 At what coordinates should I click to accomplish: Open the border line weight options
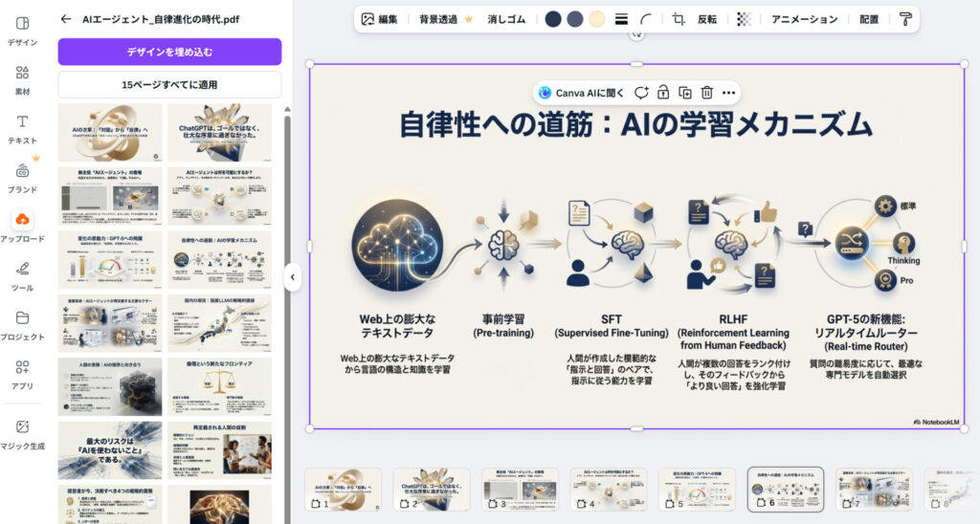point(621,19)
